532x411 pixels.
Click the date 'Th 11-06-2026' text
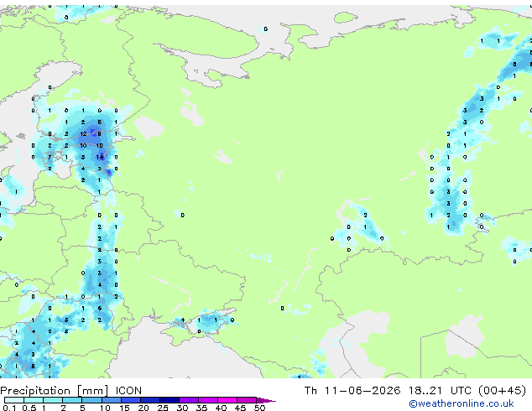click(352, 391)
